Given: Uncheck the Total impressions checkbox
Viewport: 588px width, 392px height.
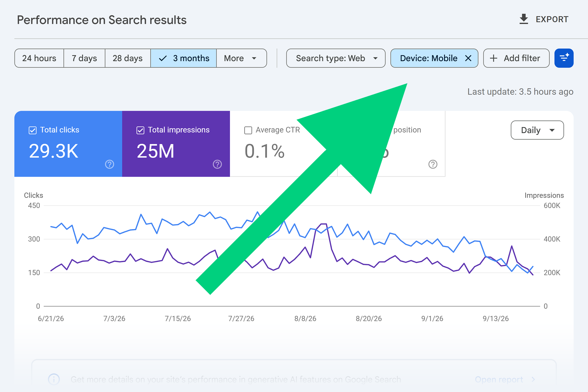Looking at the screenshot, I should (140, 130).
